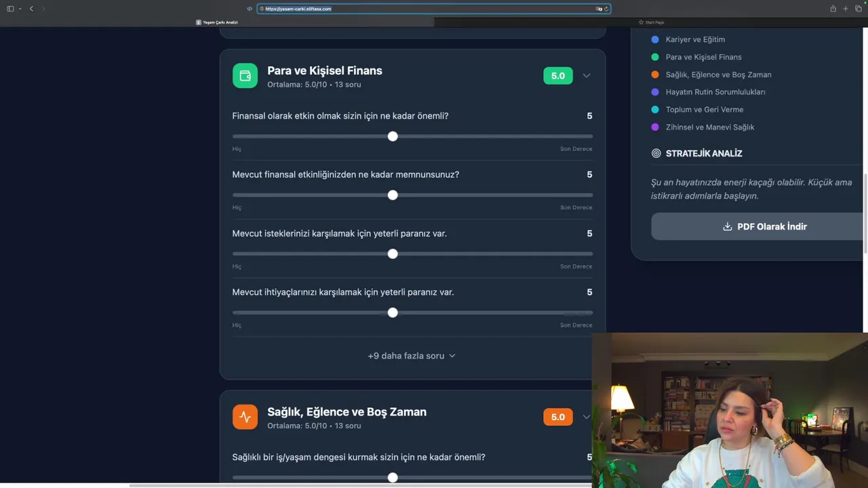The height and width of the screenshot is (488, 868).
Task: Click the Safari share icon
Action: pos(833,9)
